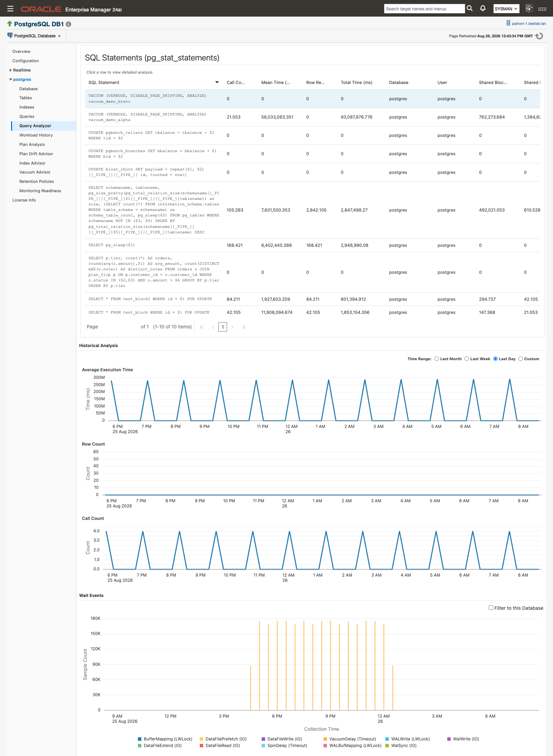This screenshot has height=756, width=553.
Task: Click the green target status up arrow
Action: point(10,24)
